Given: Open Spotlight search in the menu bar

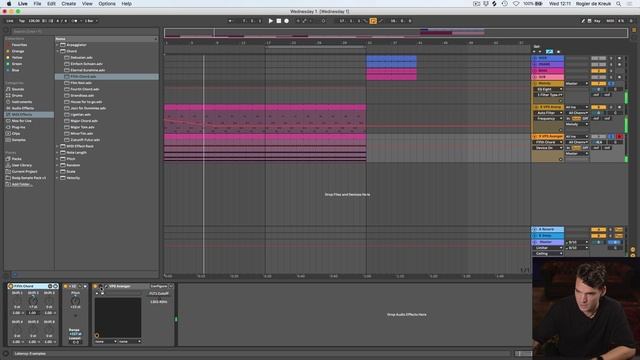Looking at the screenshot, I should point(618,4).
